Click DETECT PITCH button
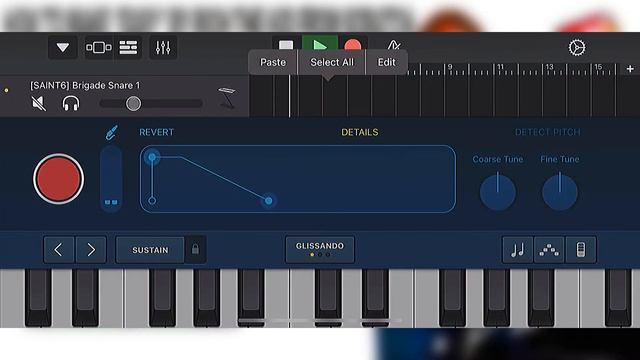The image size is (640, 360). [x=547, y=132]
